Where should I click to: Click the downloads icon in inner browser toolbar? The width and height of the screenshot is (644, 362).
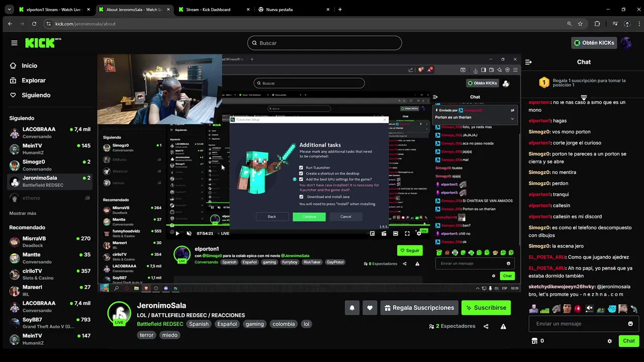(x=475, y=70)
